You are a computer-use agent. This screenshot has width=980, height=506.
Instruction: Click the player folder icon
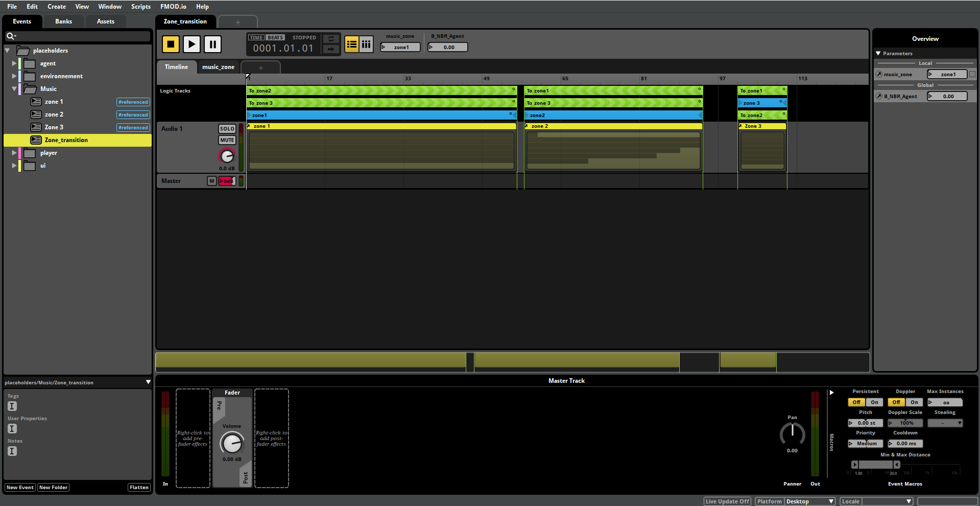(30, 153)
